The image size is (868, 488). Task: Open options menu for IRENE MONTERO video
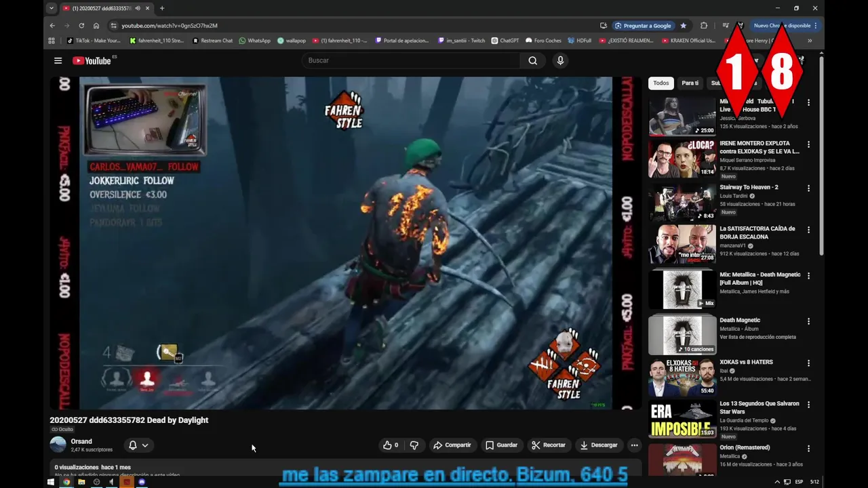tap(808, 144)
